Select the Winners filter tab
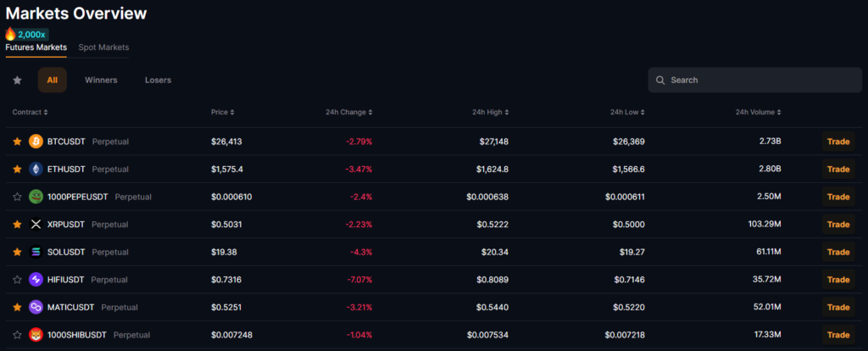Viewport: 868px width, 351px height. 101,81
